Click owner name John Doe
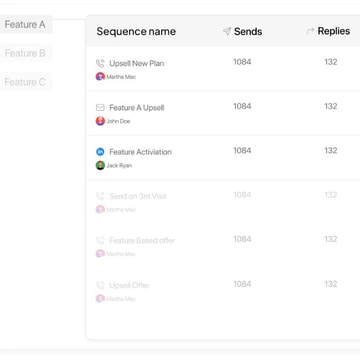The width and height of the screenshot is (360, 360). tap(118, 121)
